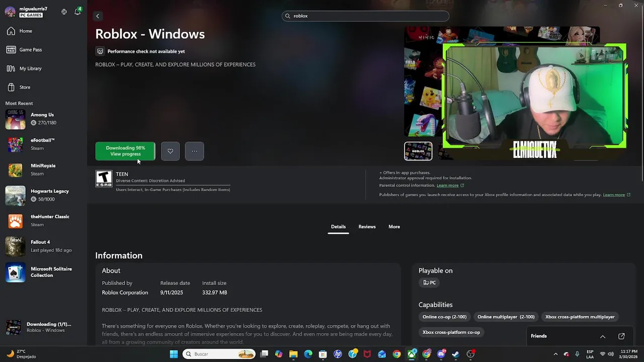
Task: Click the Release date 9/11/2025 value
Action: (172, 293)
